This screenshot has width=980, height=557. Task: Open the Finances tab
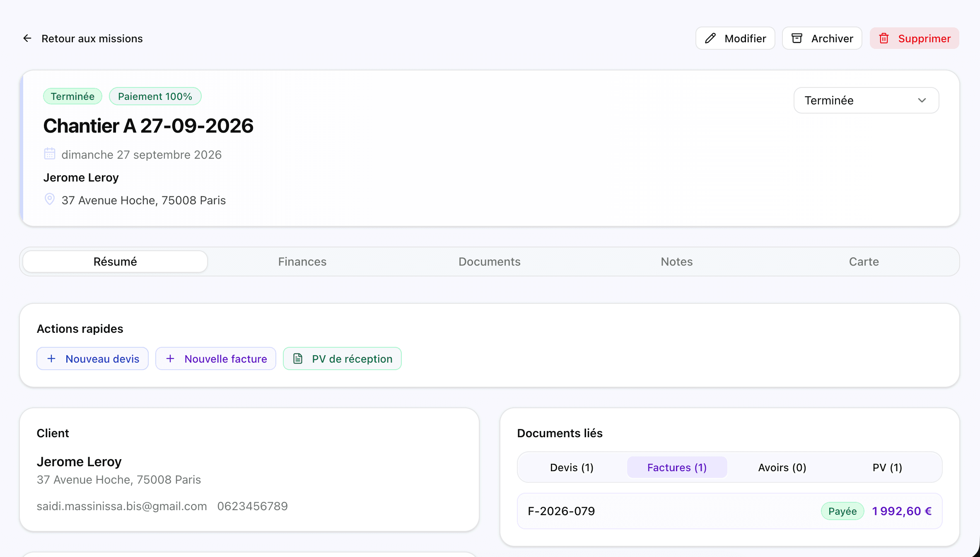[x=302, y=262]
